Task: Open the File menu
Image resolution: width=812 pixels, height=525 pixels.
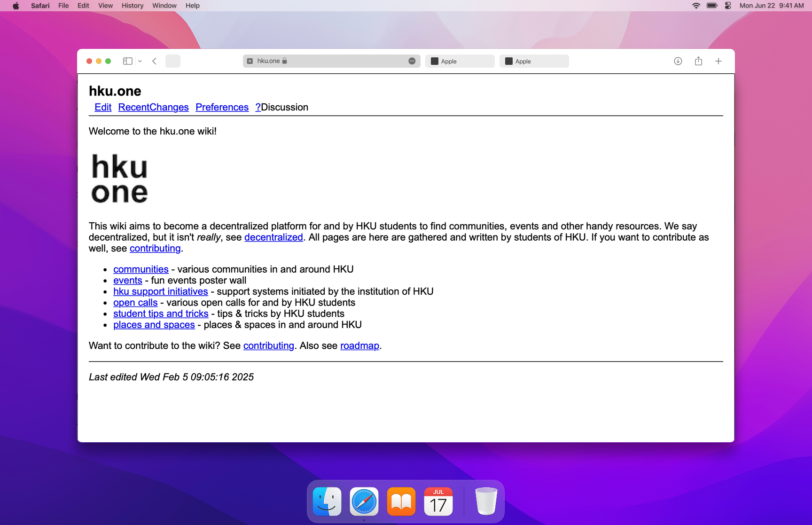Action: (63, 6)
